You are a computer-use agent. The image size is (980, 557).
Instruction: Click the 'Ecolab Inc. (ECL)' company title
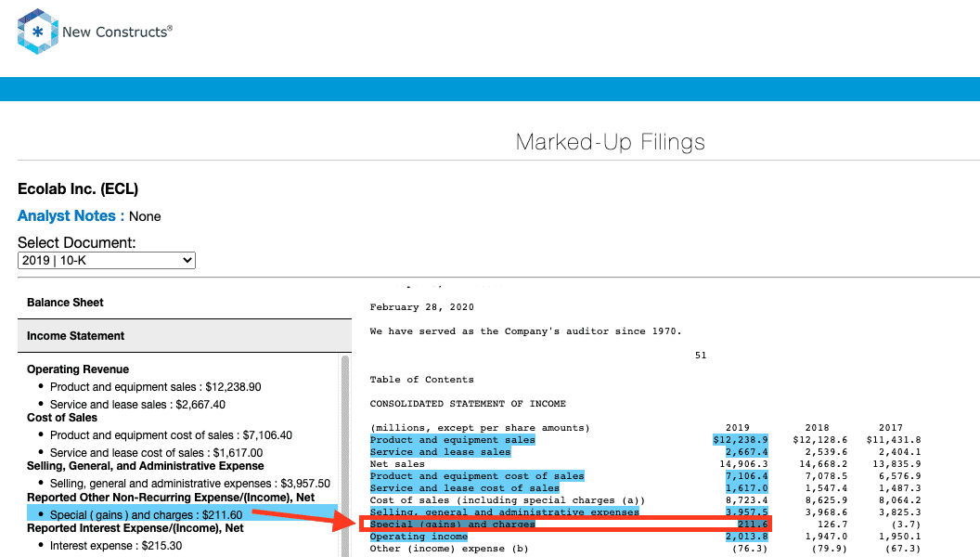78,188
